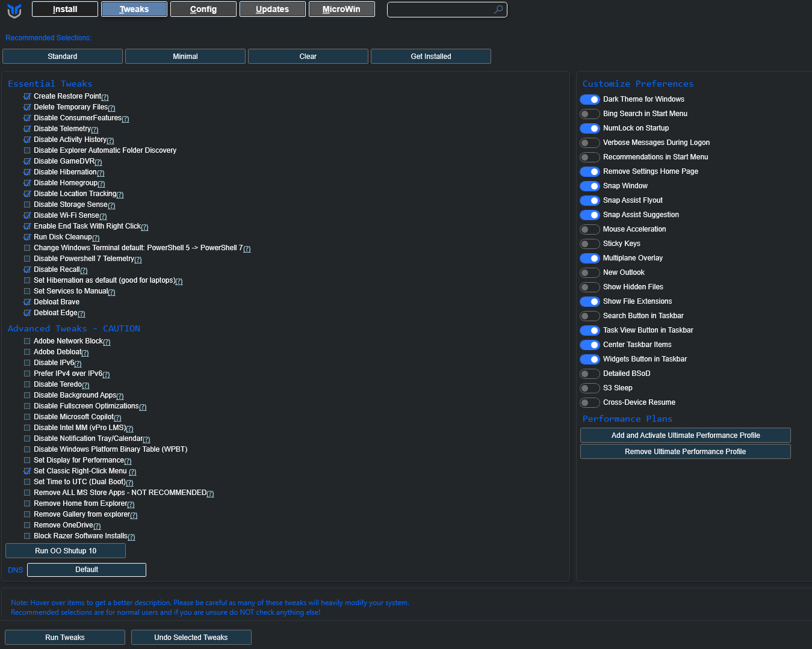
Task: Check Disable Background Apps checkbox
Action: coord(27,395)
